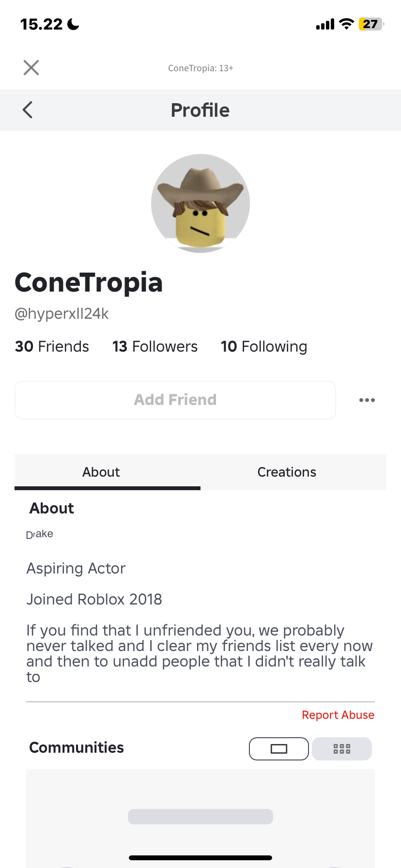Tap the battery level indicator
Image resolution: width=401 pixels, height=868 pixels.
click(370, 24)
